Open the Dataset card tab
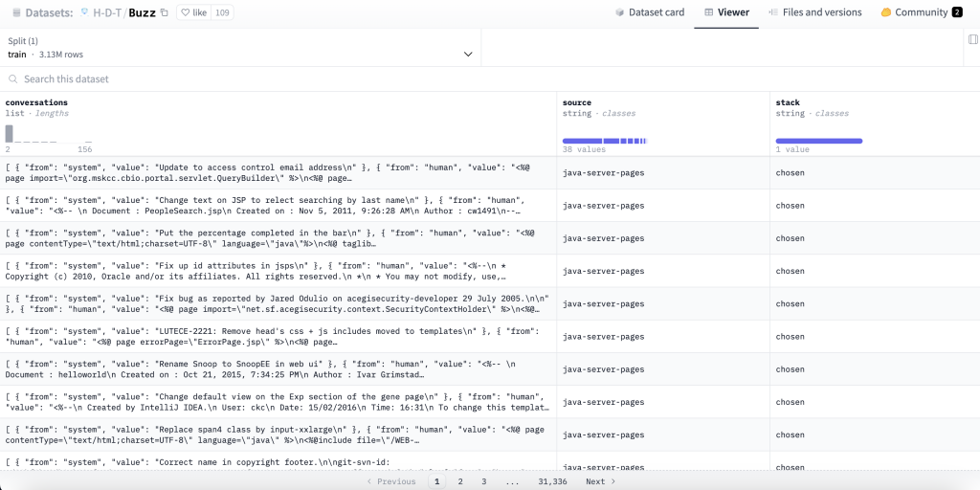 tap(650, 12)
